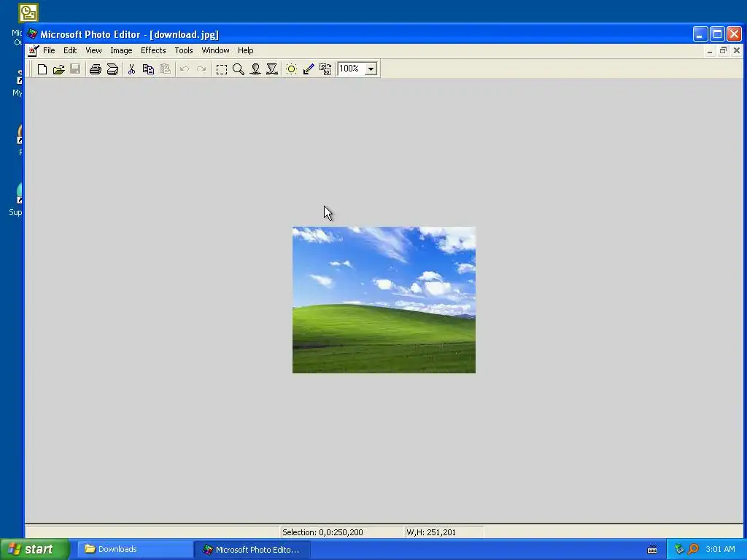Select the Smudge tool icon
This screenshot has height=560, width=747.
coord(255,69)
